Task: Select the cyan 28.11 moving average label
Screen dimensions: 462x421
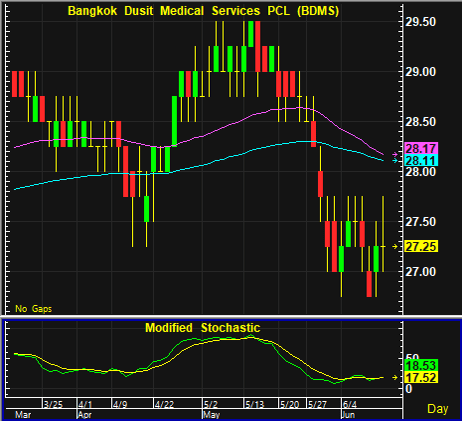Action: (x=421, y=160)
